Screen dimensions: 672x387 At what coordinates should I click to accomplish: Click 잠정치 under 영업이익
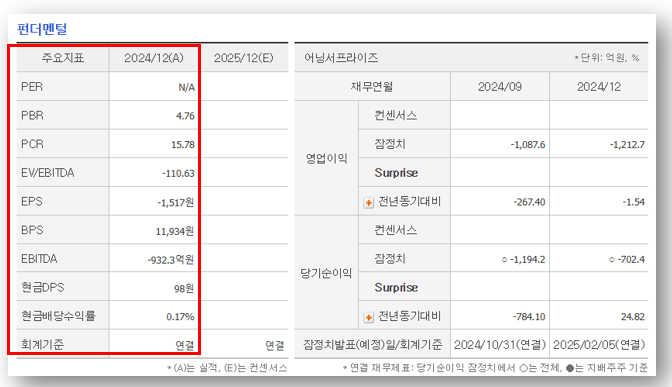(x=390, y=144)
